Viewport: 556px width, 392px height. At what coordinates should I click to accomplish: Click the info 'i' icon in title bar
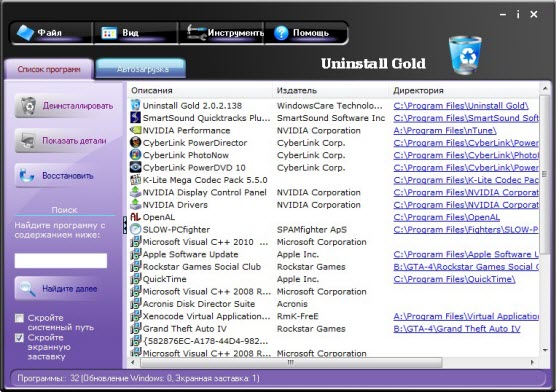pos(518,15)
